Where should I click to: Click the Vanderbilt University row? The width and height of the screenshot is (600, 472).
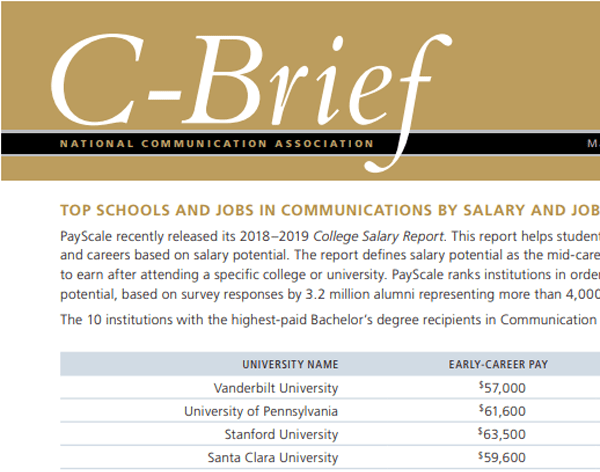coord(330,388)
